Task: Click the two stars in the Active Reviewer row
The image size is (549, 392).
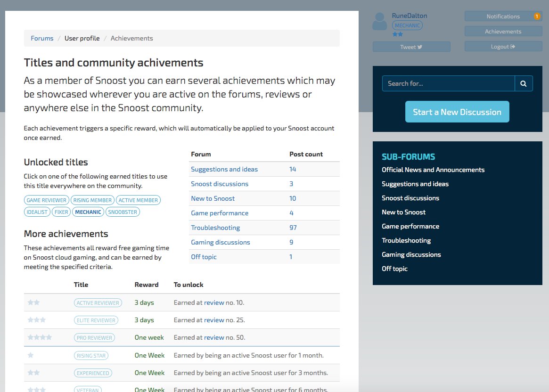Action: tap(33, 302)
